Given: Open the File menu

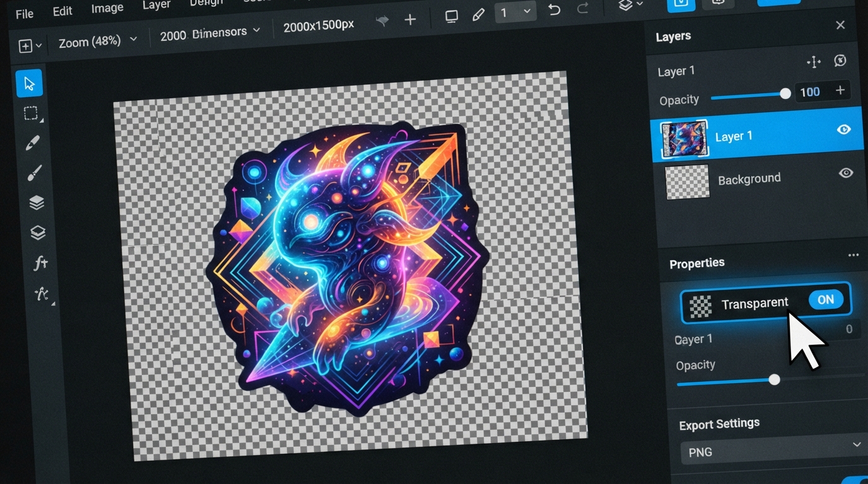Looking at the screenshot, I should pos(25,14).
